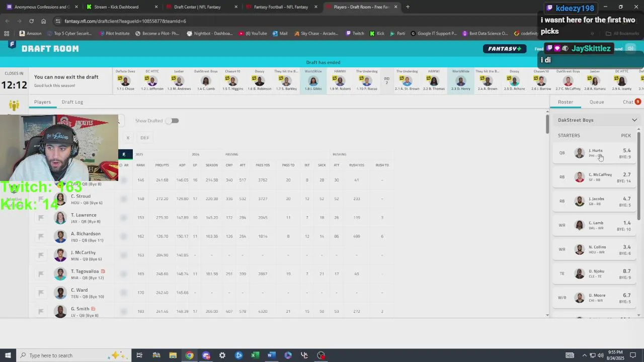Viewport: 644px width, 362px height.
Task: Click the roster panel vertical scrollbar
Action: pyautogui.click(x=638, y=176)
